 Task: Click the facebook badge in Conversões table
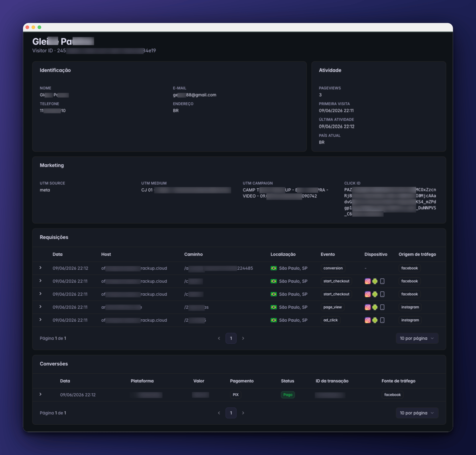point(392,395)
